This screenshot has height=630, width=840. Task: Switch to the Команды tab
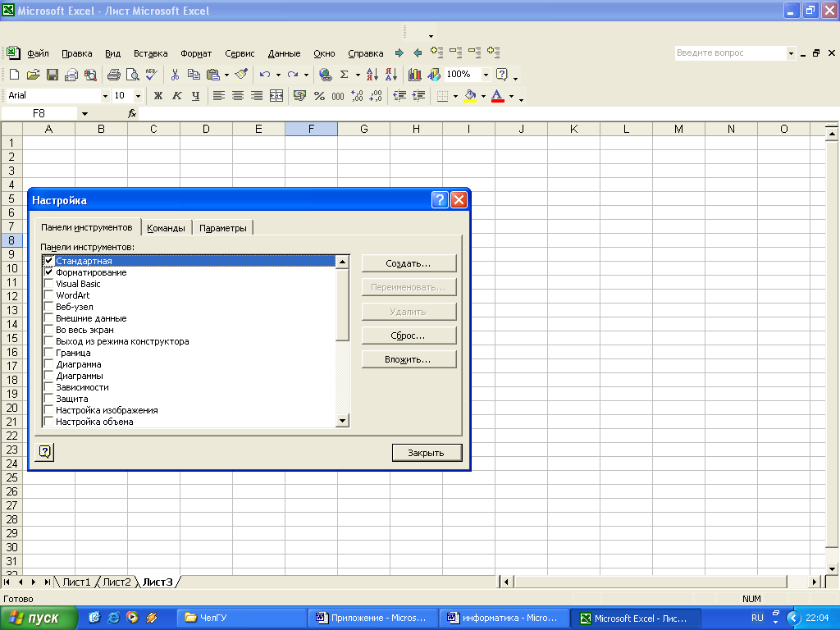[166, 228]
